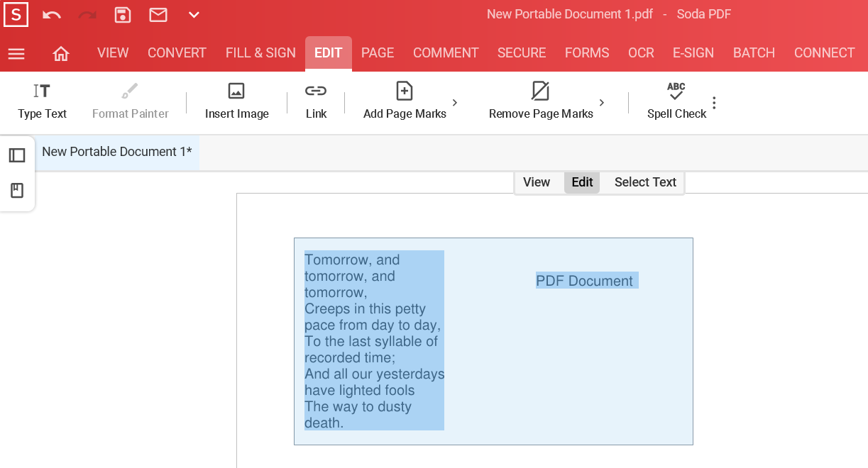Open the more options vertical dots menu

coord(714,103)
